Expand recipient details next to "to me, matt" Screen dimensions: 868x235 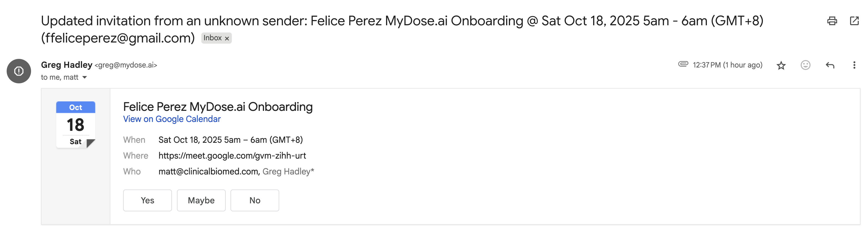[x=85, y=77]
